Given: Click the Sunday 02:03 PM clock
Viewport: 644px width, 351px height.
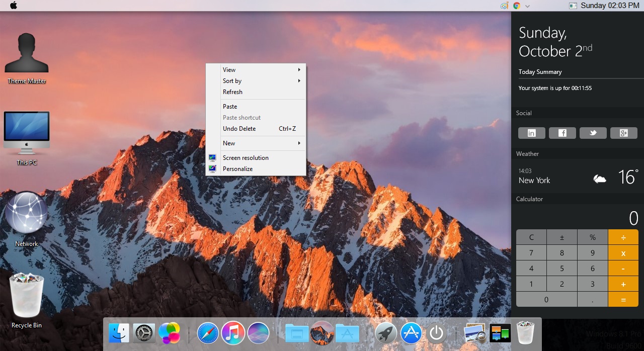Looking at the screenshot, I should pyautogui.click(x=610, y=6).
